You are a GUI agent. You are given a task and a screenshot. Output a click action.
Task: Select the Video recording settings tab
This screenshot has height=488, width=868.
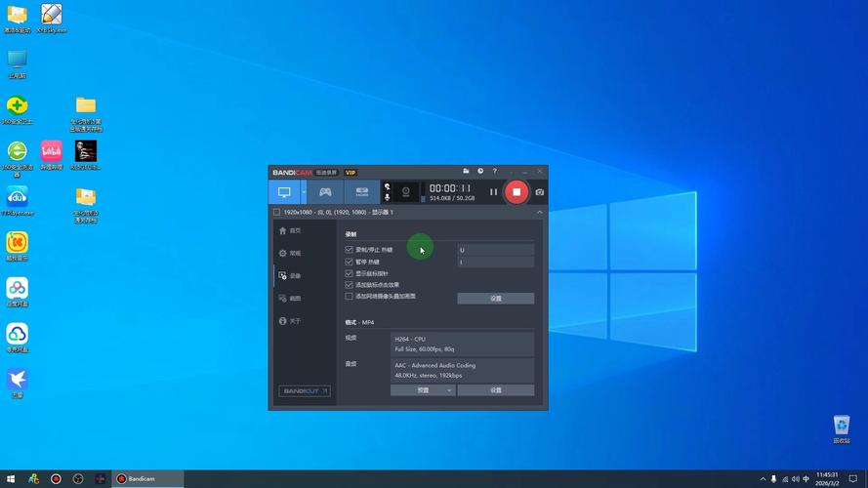pyautogui.click(x=290, y=275)
